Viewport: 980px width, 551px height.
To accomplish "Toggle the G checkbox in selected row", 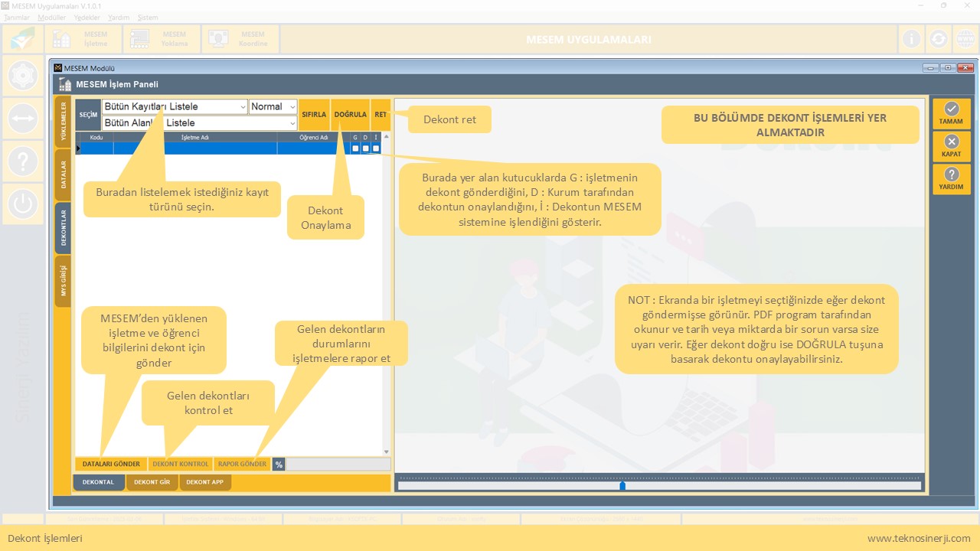I will [355, 148].
